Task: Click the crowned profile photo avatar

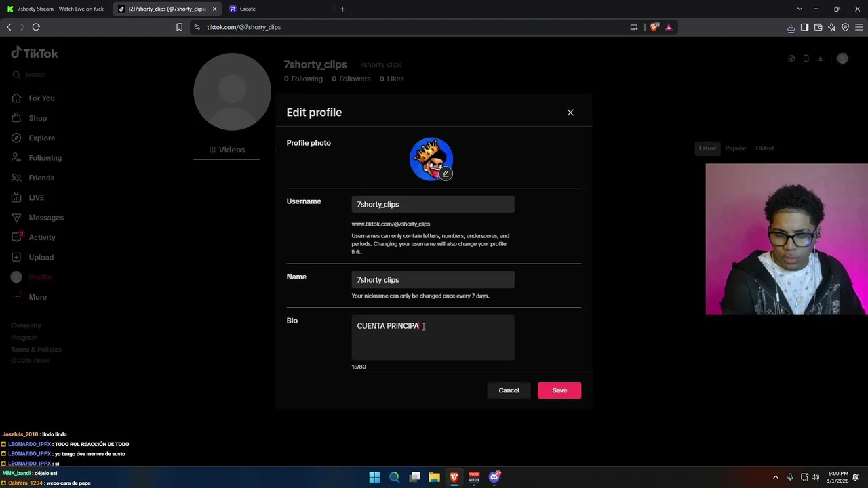Action: [x=431, y=159]
